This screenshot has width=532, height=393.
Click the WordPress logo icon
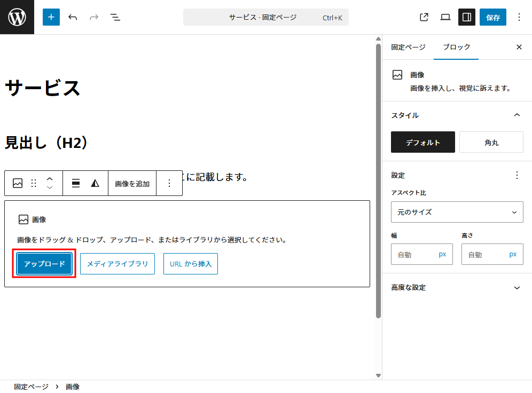click(x=17, y=17)
